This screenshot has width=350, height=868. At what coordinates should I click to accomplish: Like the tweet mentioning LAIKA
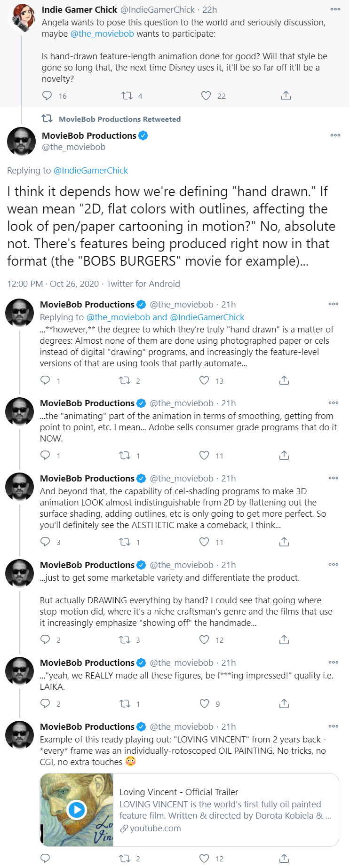[204, 703]
